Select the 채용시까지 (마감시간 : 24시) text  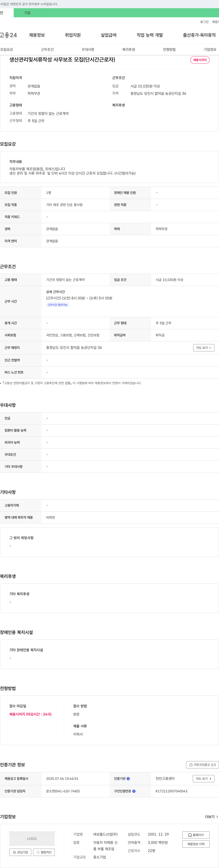pyautogui.click(x=30, y=714)
